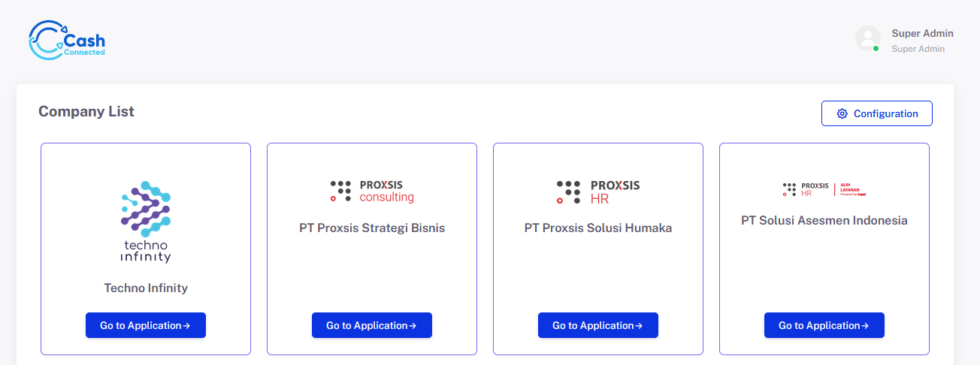Click the Proxsis HR Alih Layanan logo
This screenshot has width=980, height=365.
point(824,189)
